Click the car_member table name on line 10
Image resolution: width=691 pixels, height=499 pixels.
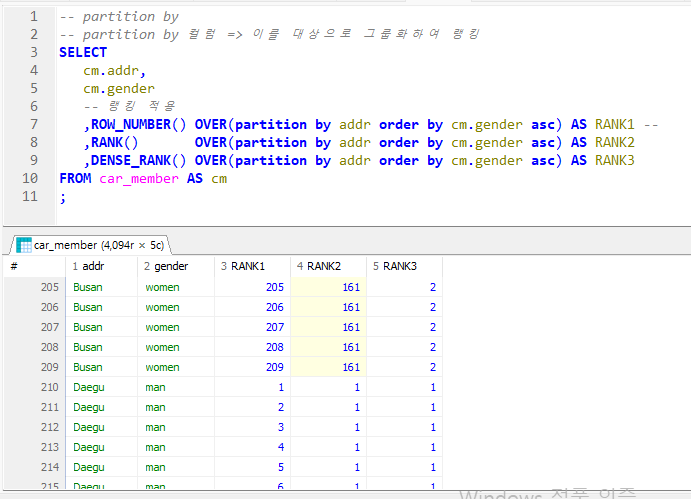[x=139, y=179]
